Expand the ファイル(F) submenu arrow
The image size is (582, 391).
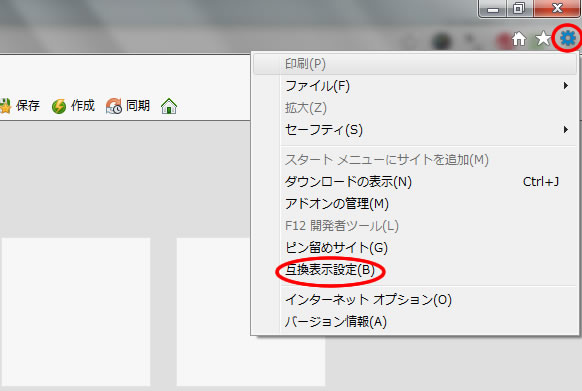coord(565,86)
